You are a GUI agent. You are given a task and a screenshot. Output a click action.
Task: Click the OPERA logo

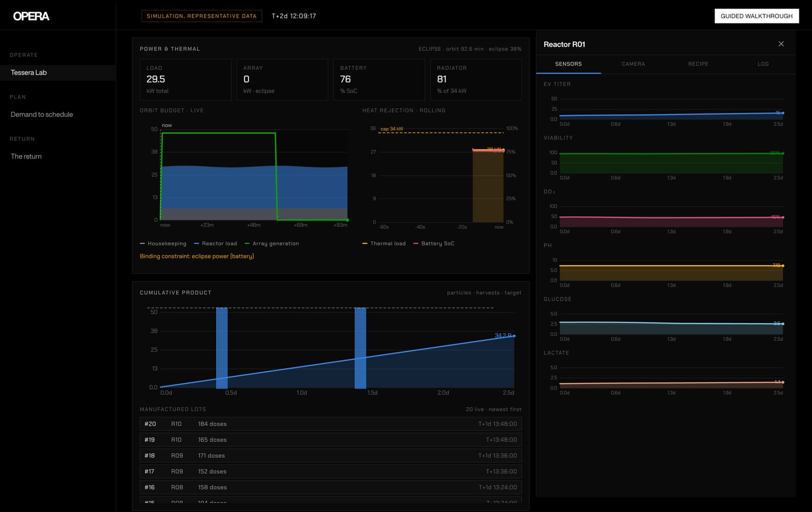coord(31,16)
